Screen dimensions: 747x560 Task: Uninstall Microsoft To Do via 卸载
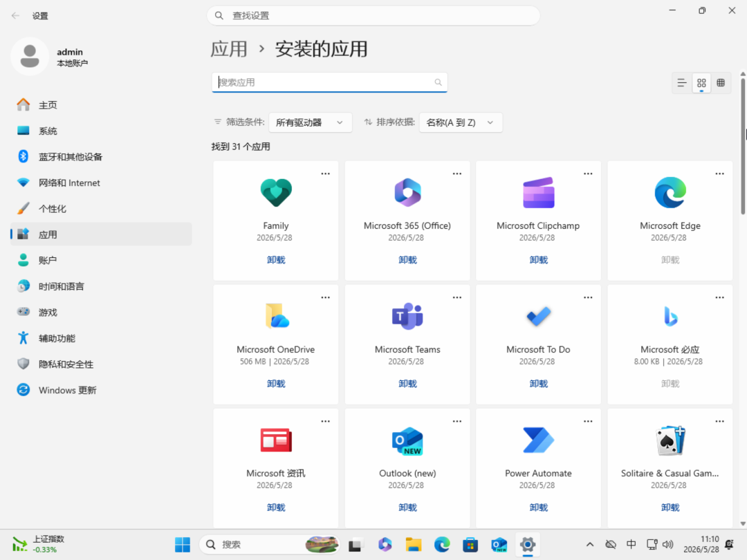point(538,384)
